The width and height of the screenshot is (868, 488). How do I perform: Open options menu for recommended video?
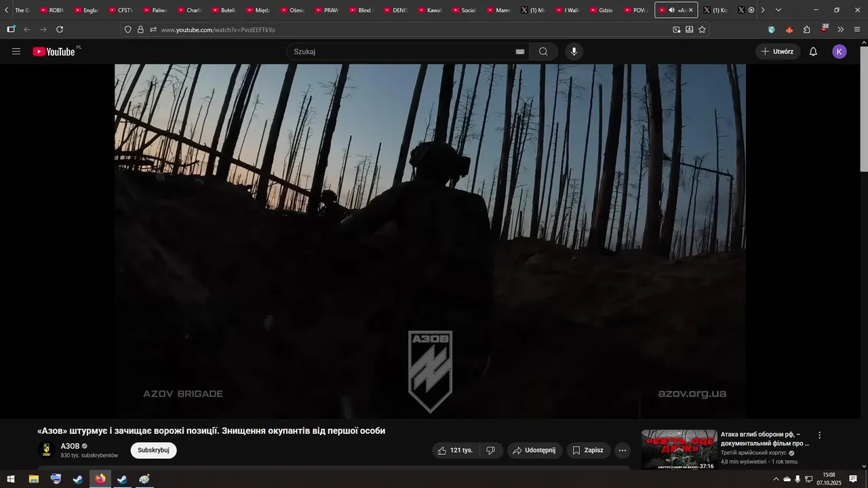click(x=819, y=435)
